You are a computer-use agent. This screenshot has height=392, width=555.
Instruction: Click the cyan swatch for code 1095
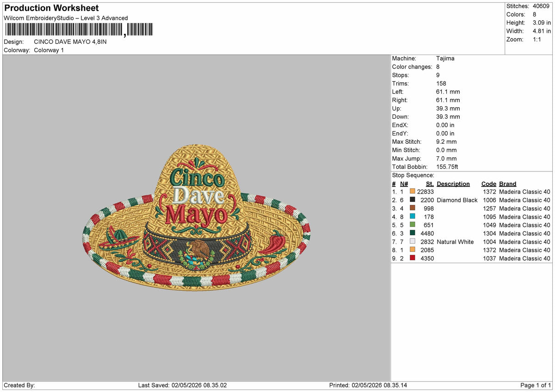pos(413,216)
